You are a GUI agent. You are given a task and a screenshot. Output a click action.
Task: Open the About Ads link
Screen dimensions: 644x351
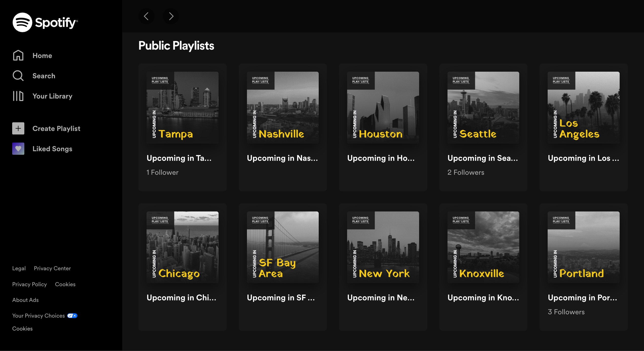pyautogui.click(x=26, y=300)
